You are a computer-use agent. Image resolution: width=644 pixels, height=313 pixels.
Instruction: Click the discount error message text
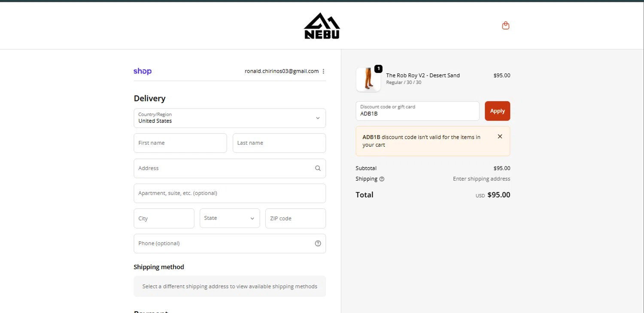(x=422, y=141)
